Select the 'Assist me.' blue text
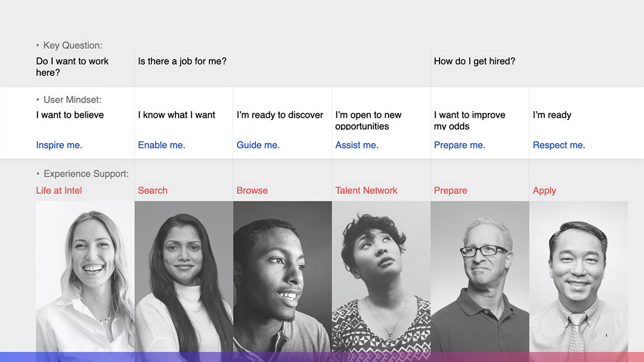 pos(357,145)
